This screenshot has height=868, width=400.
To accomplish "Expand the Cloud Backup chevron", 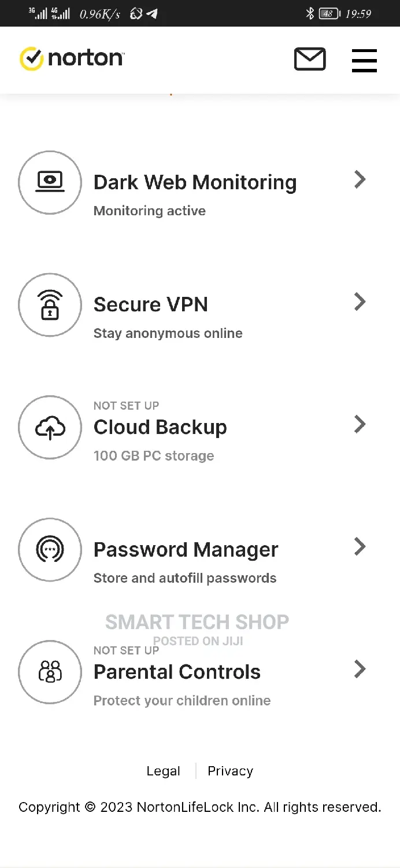I will (x=360, y=424).
